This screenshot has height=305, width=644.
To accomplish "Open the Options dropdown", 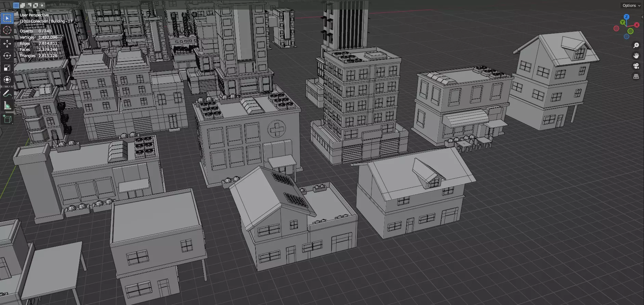I will (x=631, y=5).
